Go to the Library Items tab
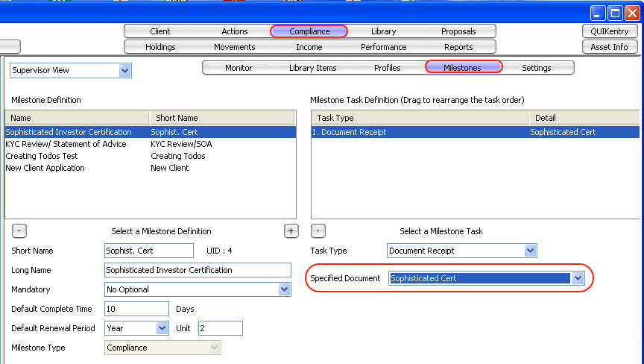This screenshot has width=644, height=364. [x=313, y=68]
